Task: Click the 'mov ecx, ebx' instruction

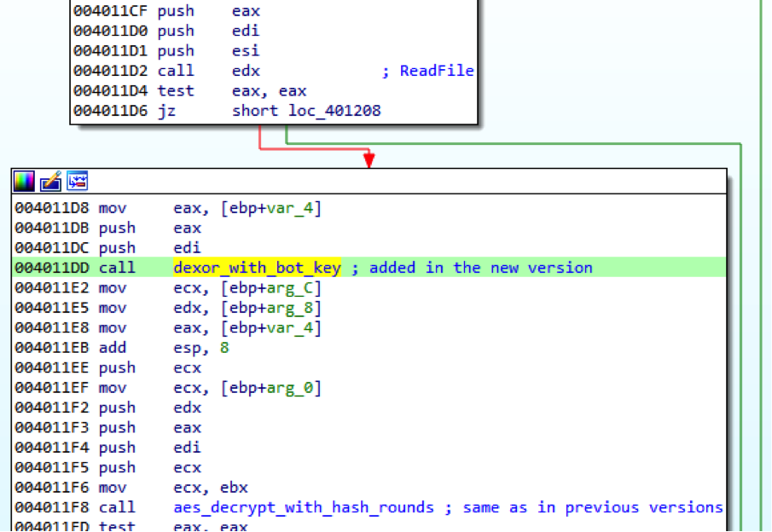Action: (210, 488)
